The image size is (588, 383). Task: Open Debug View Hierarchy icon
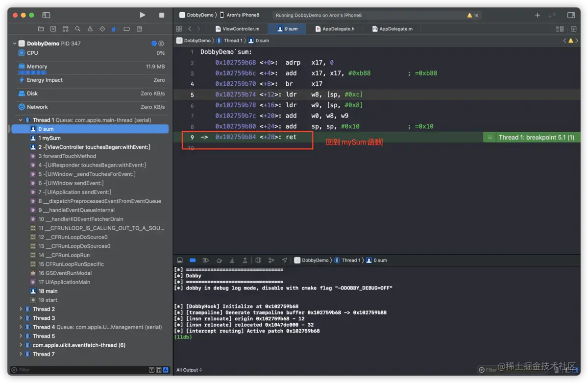[258, 260]
